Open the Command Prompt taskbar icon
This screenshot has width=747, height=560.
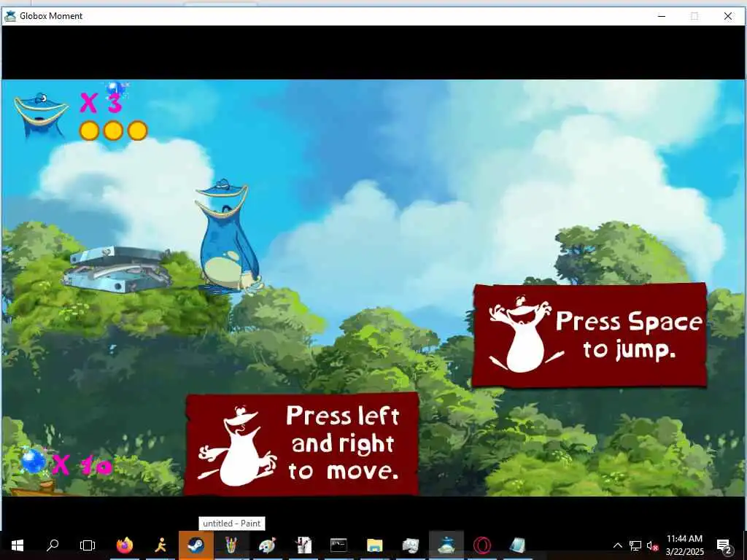pos(338,545)
